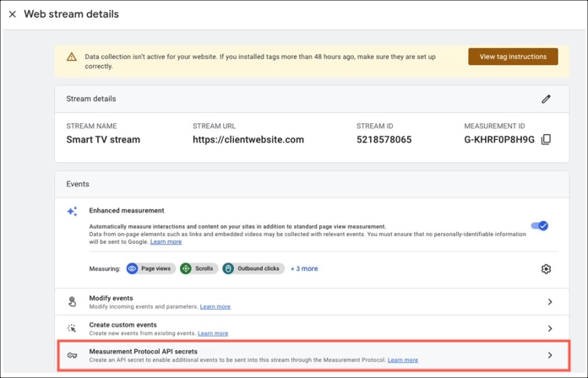Copy the Measurement ID
Screen dimensions: 588x378
pyautogui.click(x=546, y=139)
